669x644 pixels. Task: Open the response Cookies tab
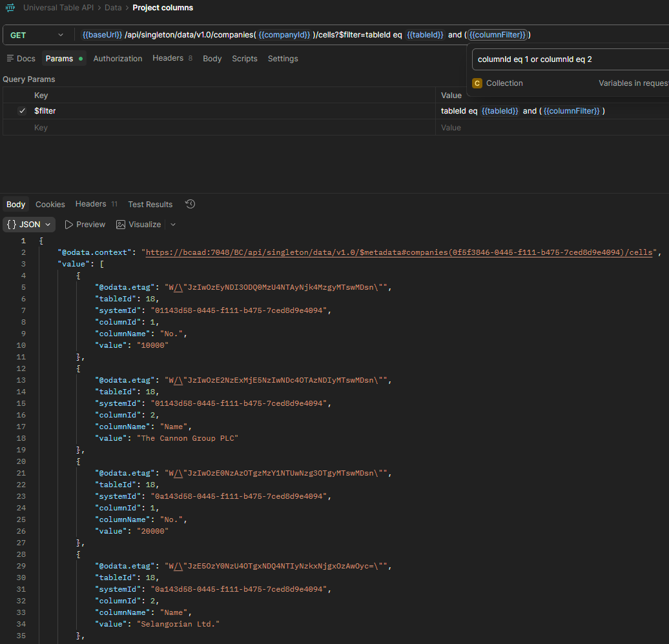pyautogui.click(x=50, y=205)
